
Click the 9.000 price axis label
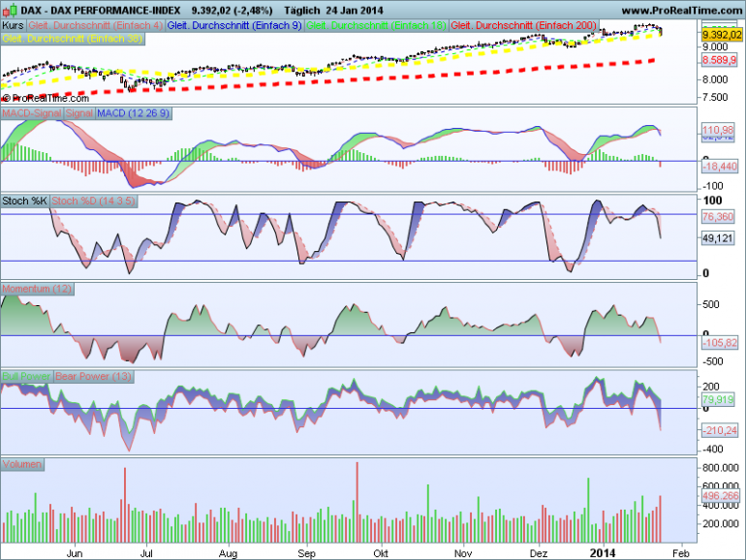pyautogui.click(x=715, y=47)
